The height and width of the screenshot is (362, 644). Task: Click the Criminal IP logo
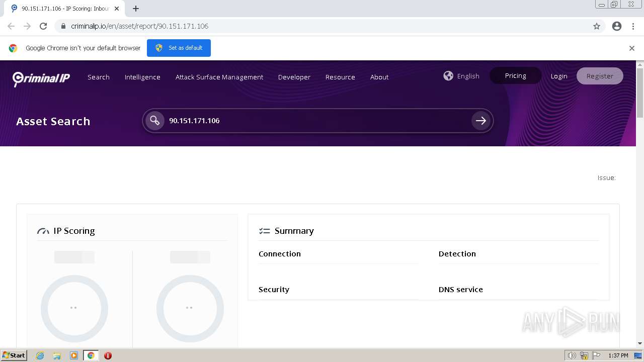(x=41, y=78)
